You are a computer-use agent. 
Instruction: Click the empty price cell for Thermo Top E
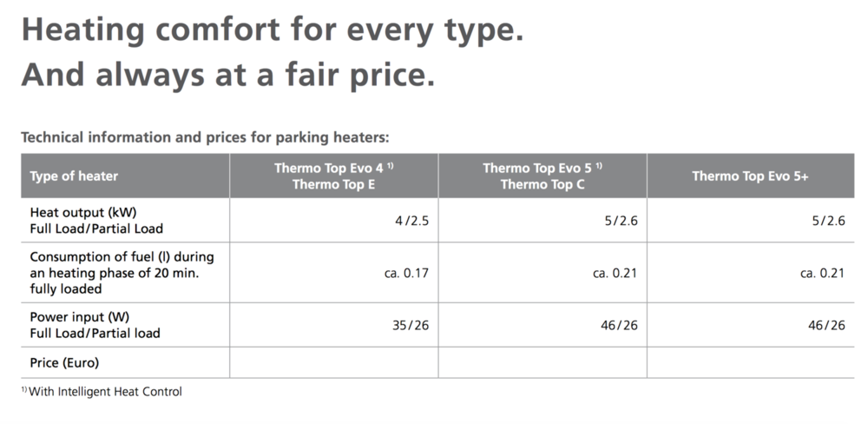click(334, 362)
